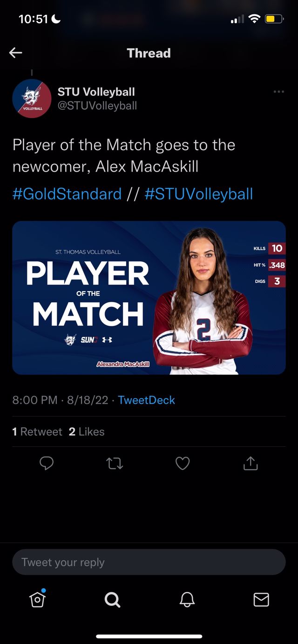This screenshot has height=644, width=298.
Task: Open the Messages envelope icon
Action: [x=261, y=599]
